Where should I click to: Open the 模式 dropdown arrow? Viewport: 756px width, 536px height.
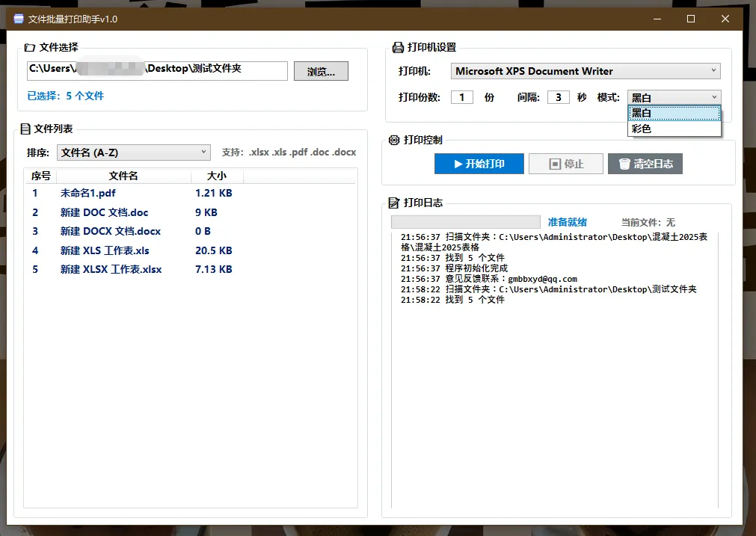point(714,96)
